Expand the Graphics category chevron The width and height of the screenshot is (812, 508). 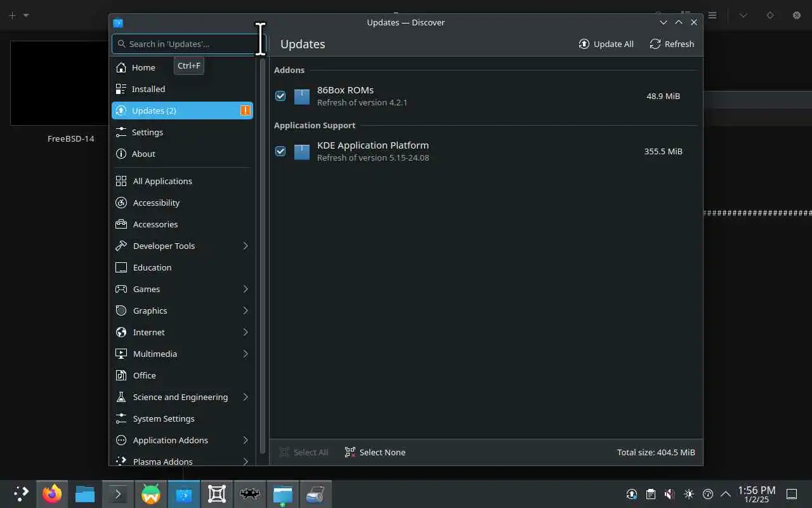click(x=246, y=311)
